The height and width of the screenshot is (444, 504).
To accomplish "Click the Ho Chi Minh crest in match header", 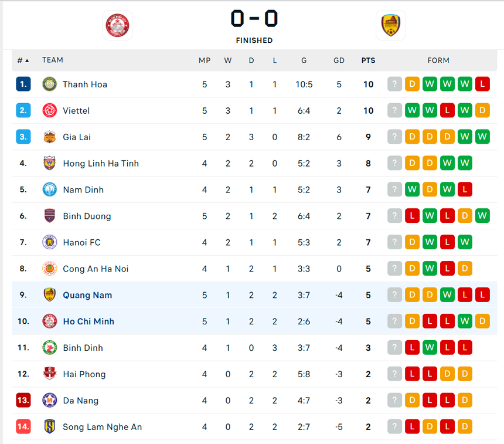I will click(x=117, y=25).
